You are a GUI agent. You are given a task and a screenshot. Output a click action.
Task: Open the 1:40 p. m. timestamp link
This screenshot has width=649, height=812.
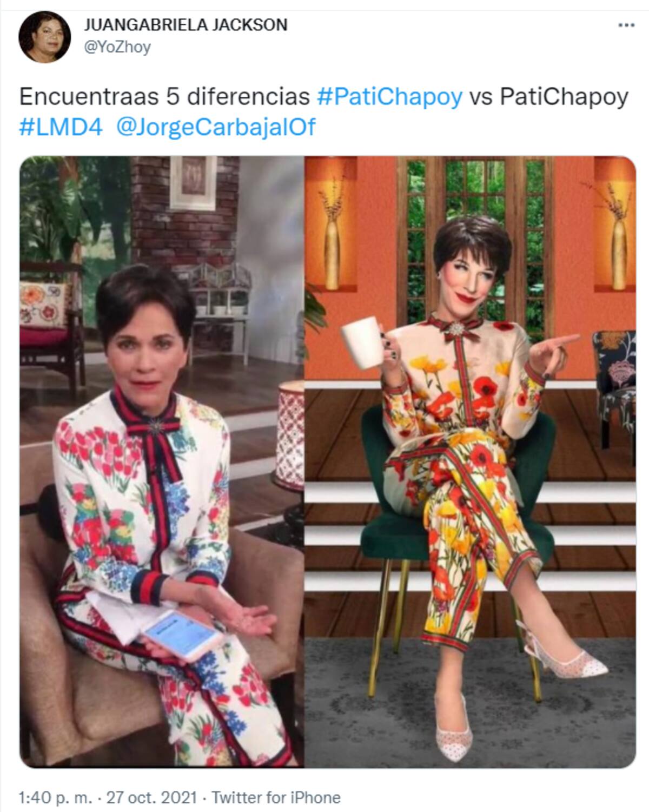55,797
